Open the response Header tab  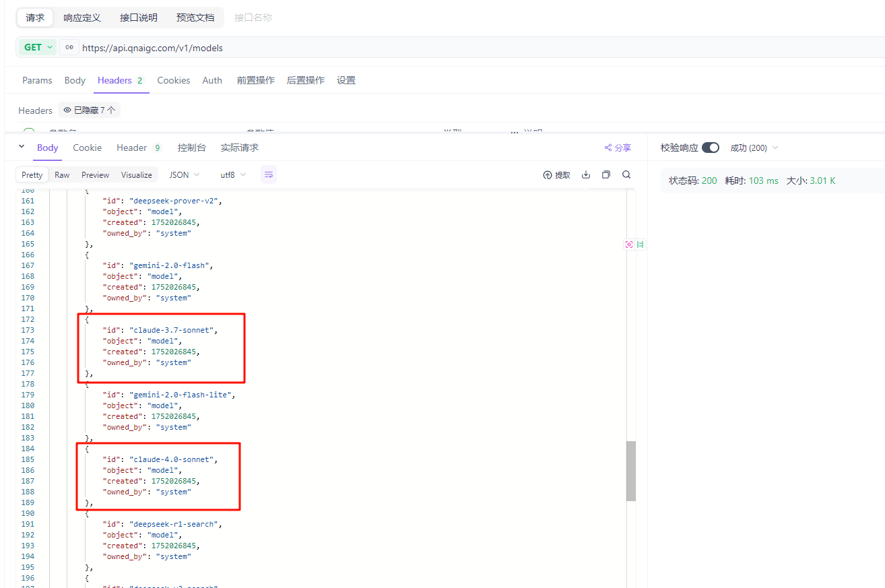click(x=139, y=148)
